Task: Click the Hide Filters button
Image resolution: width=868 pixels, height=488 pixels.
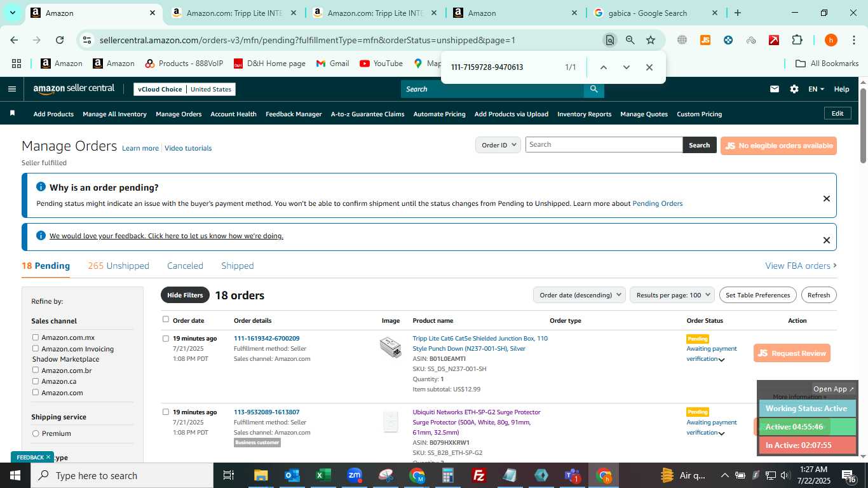Action: tap(185, 295)
